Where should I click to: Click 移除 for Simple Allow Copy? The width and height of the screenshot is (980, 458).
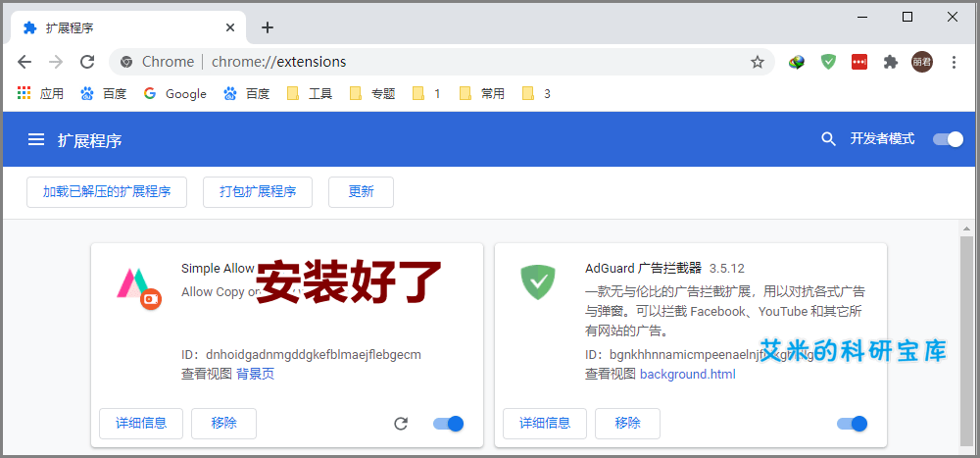click(x=223, y=424)
